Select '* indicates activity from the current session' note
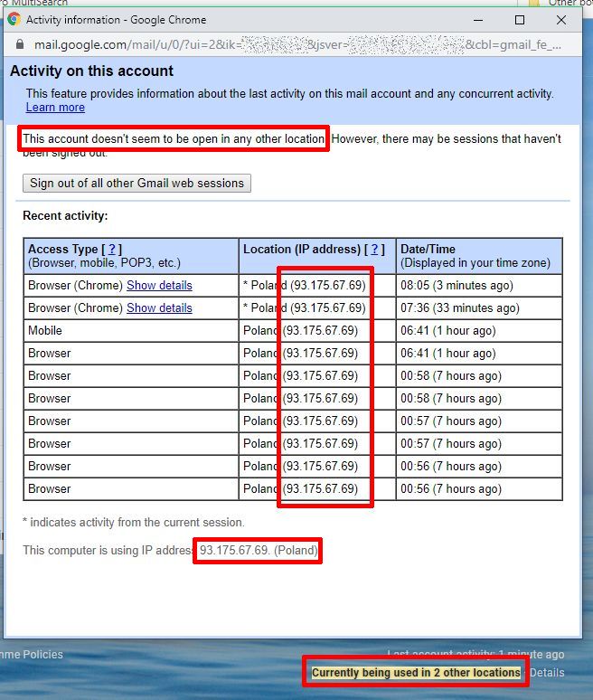 [x=134, y=523]
